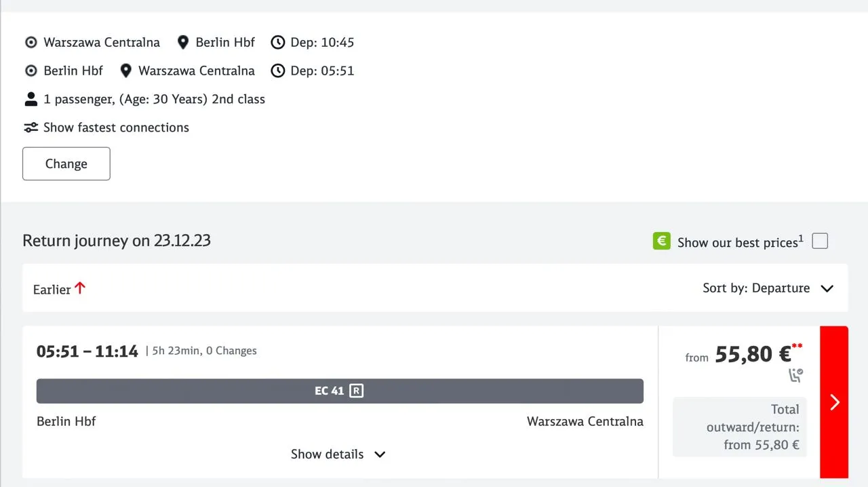Click the destination pin icon beside Berlin Hbf outbound
The width and height of the screenshot is (868, 487).
[x=182, y=42]
